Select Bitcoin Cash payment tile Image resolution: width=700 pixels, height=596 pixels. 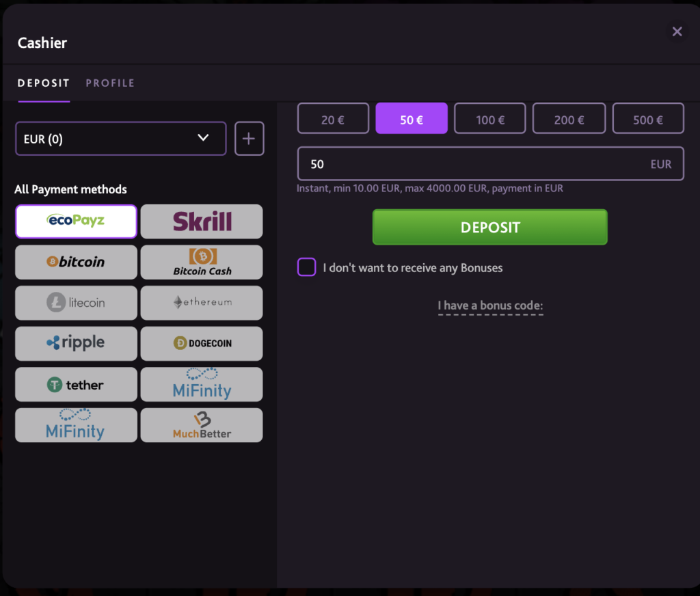pos(202,262)
